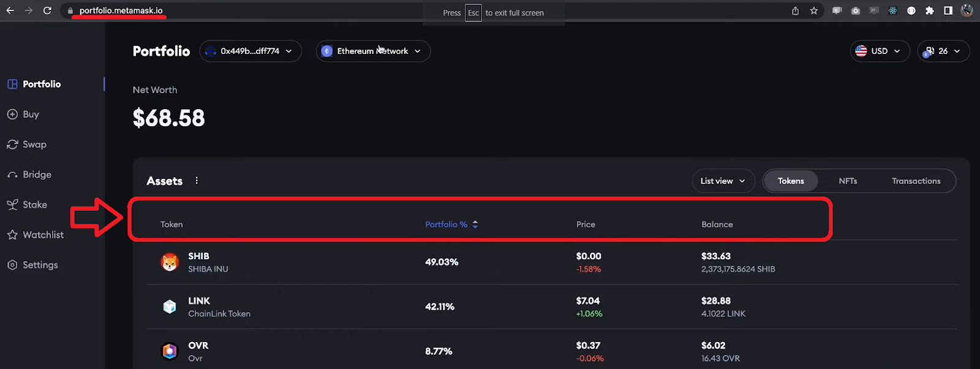Click the +1.06% LINK price change
Viewport: 980px width, 369px height.
589,314
